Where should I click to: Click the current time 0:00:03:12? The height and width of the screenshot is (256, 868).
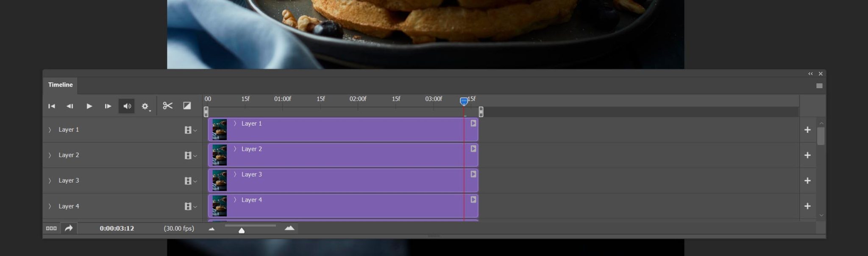(117, 228)
